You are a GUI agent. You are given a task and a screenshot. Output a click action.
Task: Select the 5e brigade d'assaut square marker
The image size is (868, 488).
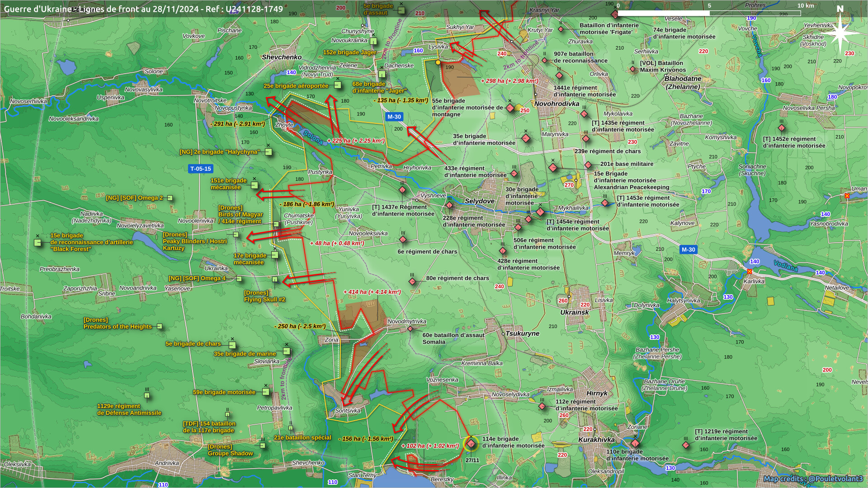pos(401,10)
